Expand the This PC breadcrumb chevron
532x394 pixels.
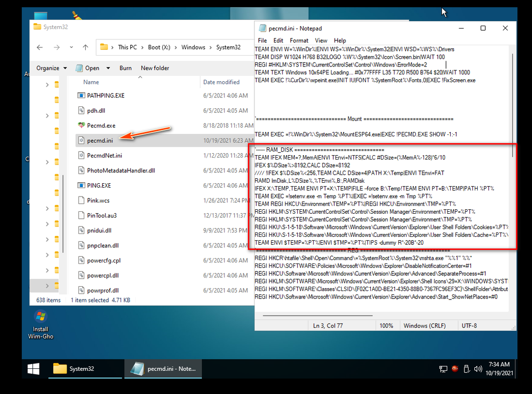pyautogui.click(x=142, y=47)
